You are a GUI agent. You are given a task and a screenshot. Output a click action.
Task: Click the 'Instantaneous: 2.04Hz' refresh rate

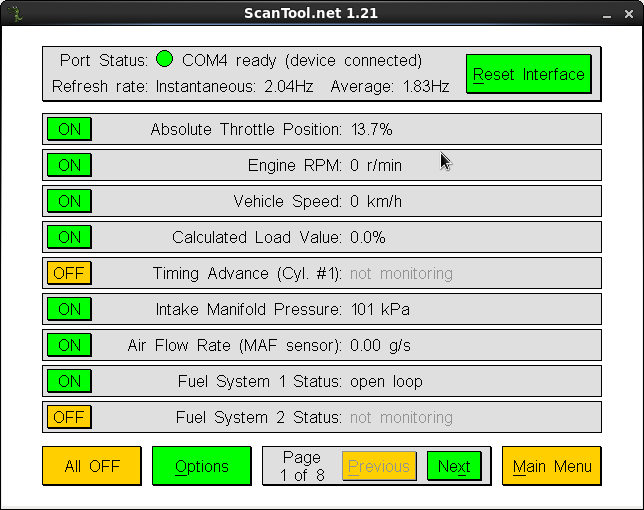tap(235, 87)
